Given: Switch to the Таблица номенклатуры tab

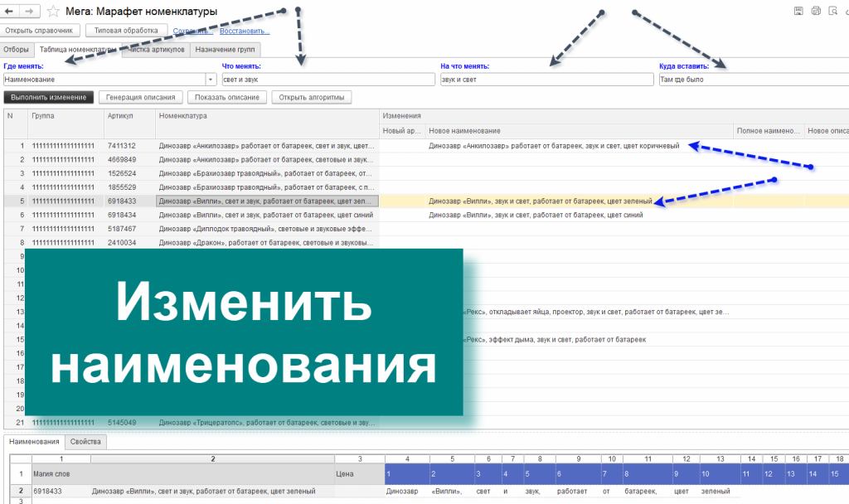Looking at the screenshot, I should click(x=79, y=49).
